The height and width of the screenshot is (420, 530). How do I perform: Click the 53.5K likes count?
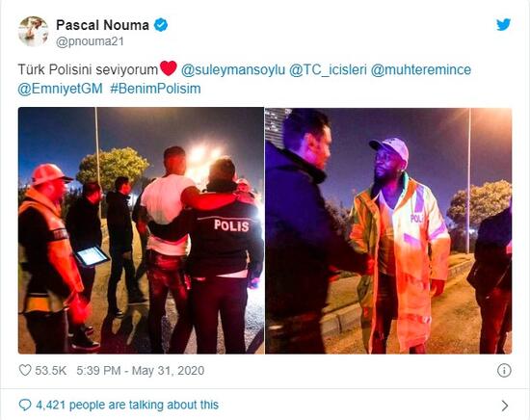click(x=51, y=370)
